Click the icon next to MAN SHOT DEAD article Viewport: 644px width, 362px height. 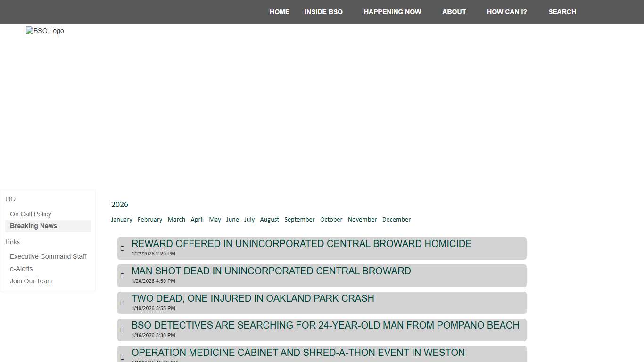pos(122,276)
